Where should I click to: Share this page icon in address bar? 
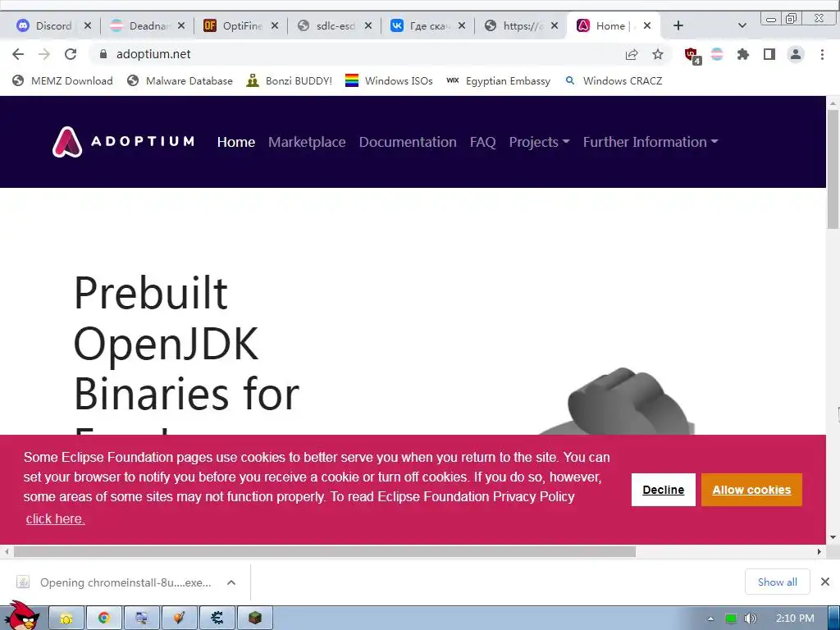632,54
